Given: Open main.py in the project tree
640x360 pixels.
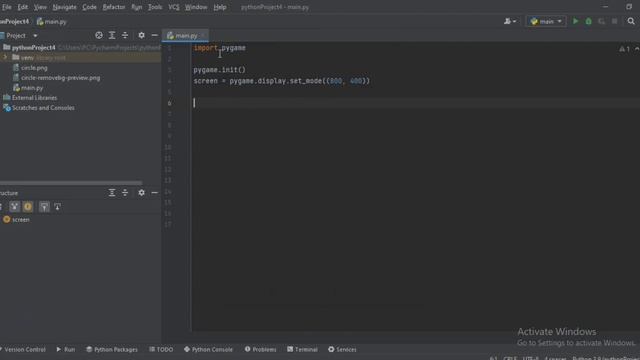Looking at the screenshot, I should pos(32,88).
